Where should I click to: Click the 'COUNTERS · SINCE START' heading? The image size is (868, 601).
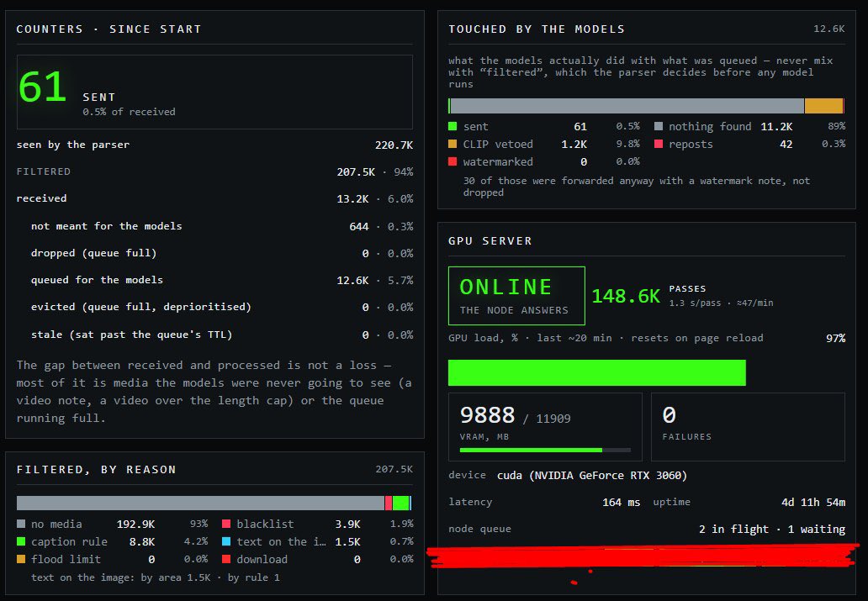108,29
